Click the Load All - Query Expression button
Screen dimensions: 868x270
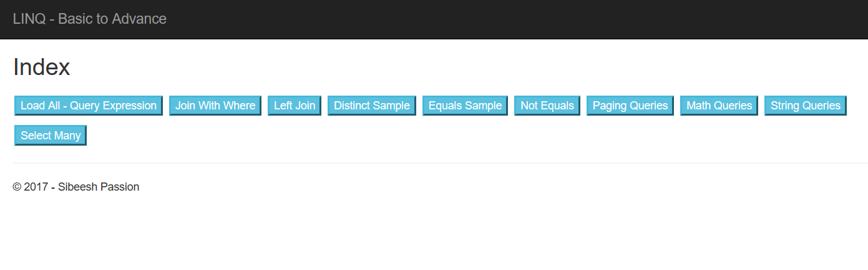point(89,106)
